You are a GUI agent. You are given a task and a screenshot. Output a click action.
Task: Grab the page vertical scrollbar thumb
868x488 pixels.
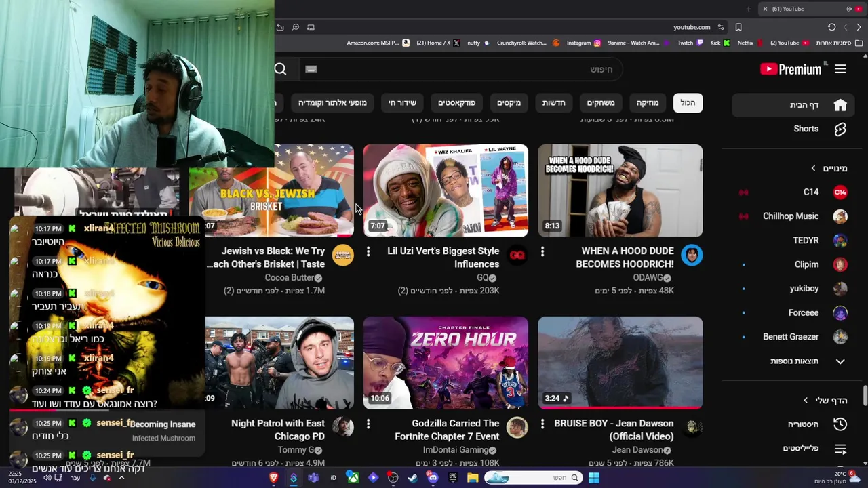865,394
